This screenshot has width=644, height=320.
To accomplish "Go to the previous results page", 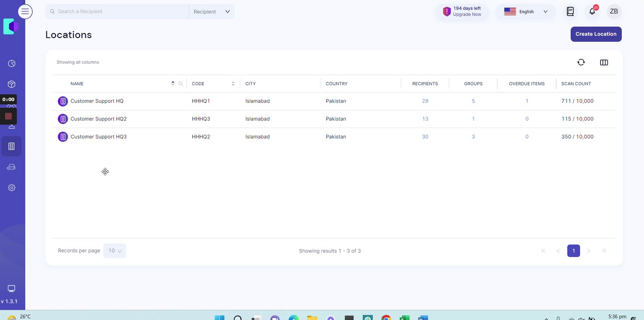I will (558, 251).
